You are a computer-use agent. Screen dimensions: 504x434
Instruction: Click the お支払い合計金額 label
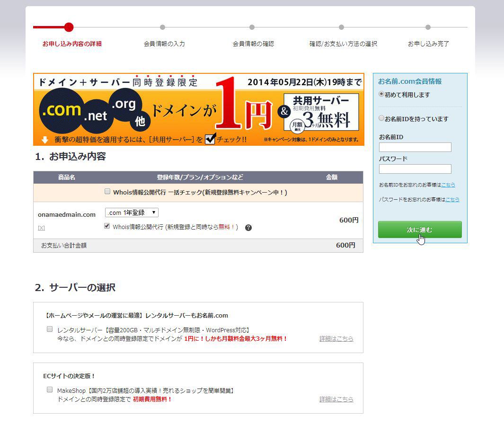63,245
